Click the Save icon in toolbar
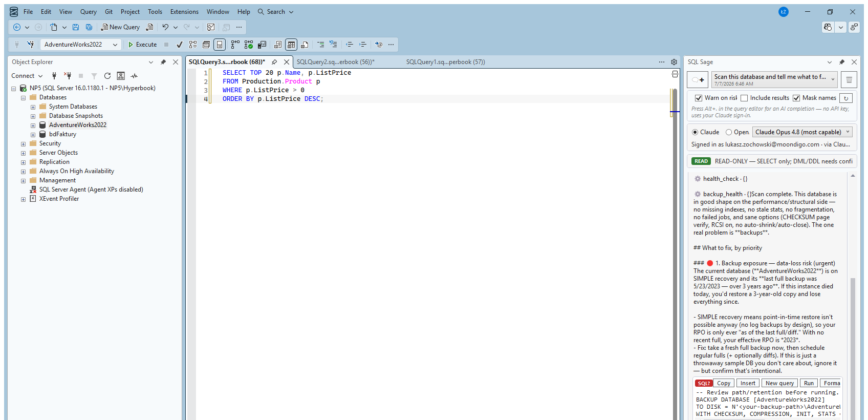The width and height of the screenshot is (868, 420). coord(76,27)
